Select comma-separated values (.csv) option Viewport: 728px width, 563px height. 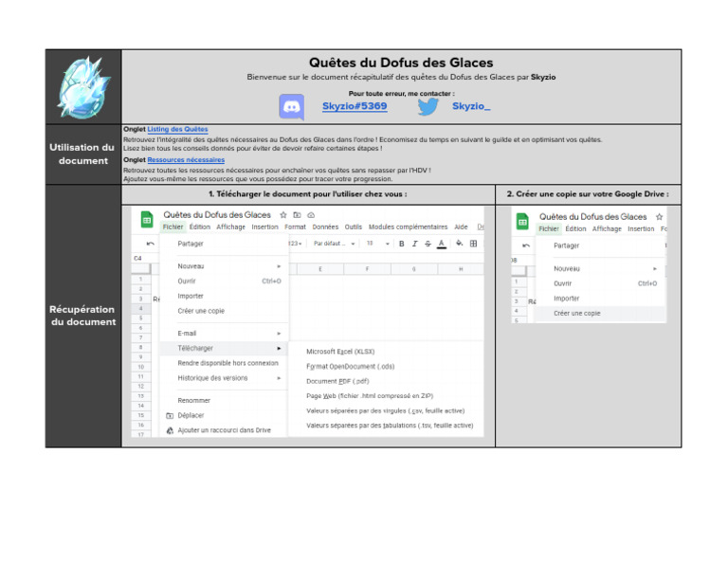tap(386, 410)
